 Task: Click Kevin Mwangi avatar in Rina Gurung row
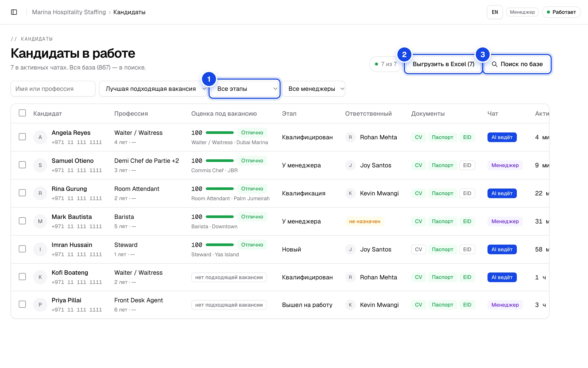pos(350,193)
